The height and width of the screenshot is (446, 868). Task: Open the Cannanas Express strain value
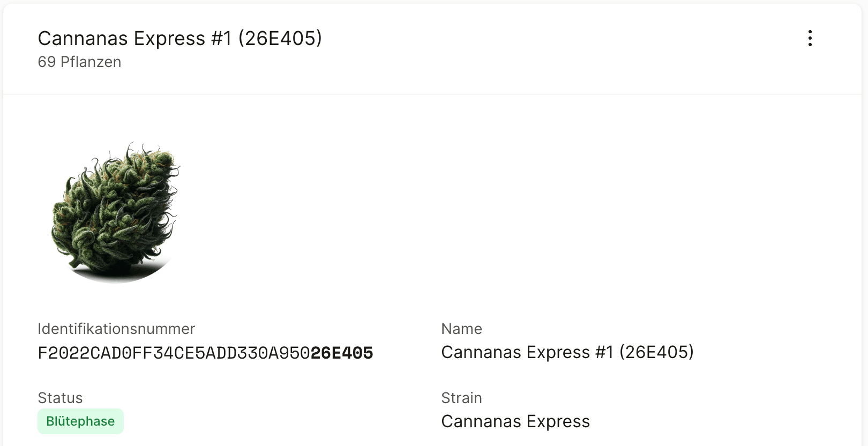[515, 421]
